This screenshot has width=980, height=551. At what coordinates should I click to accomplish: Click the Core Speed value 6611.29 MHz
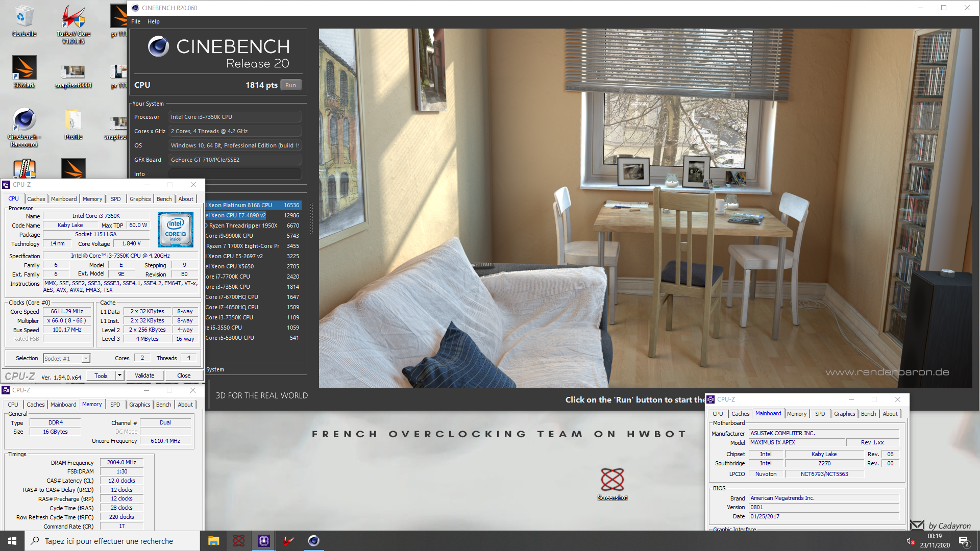tap(67, 311)
